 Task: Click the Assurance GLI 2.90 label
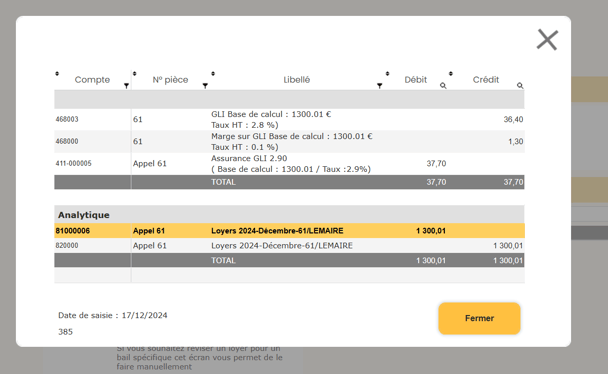pos(291,164)
